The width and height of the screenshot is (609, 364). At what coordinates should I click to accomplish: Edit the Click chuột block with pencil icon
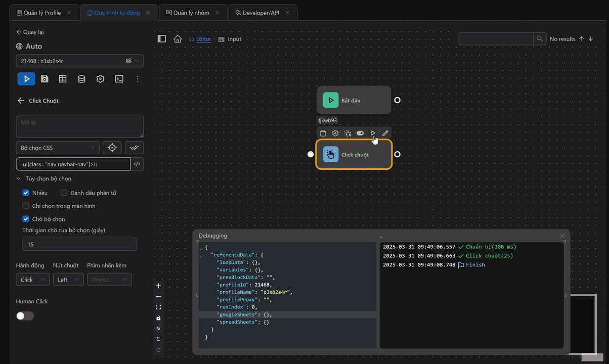(x=385, y=133)
